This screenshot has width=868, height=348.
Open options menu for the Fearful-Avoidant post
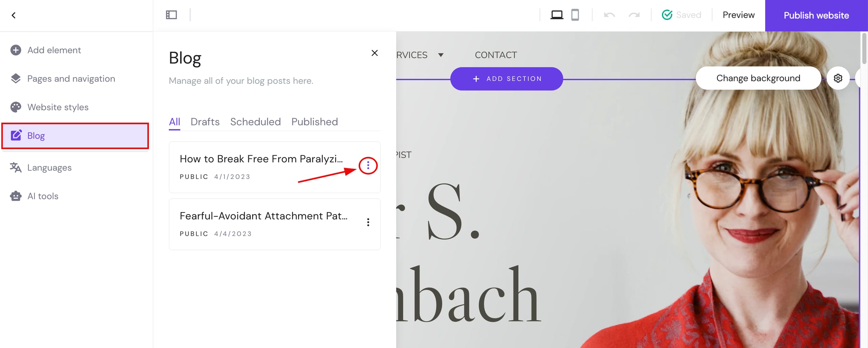[x=368, y=222]
